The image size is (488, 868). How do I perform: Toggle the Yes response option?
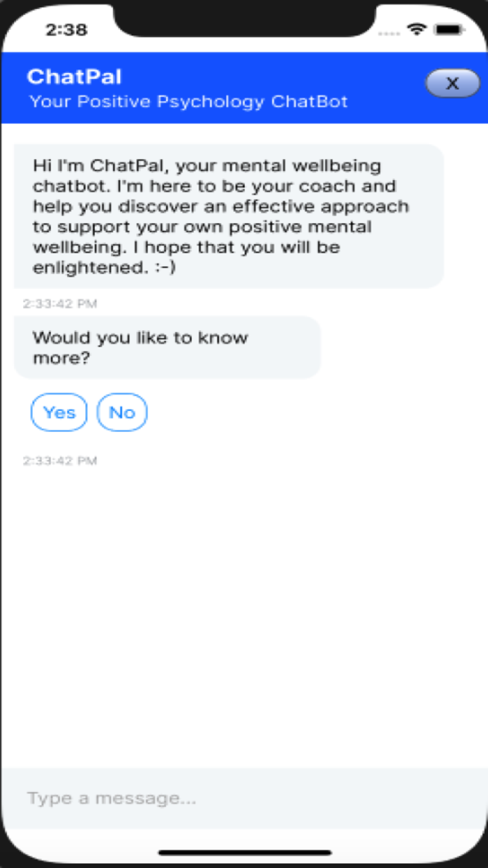pos(59,412)
